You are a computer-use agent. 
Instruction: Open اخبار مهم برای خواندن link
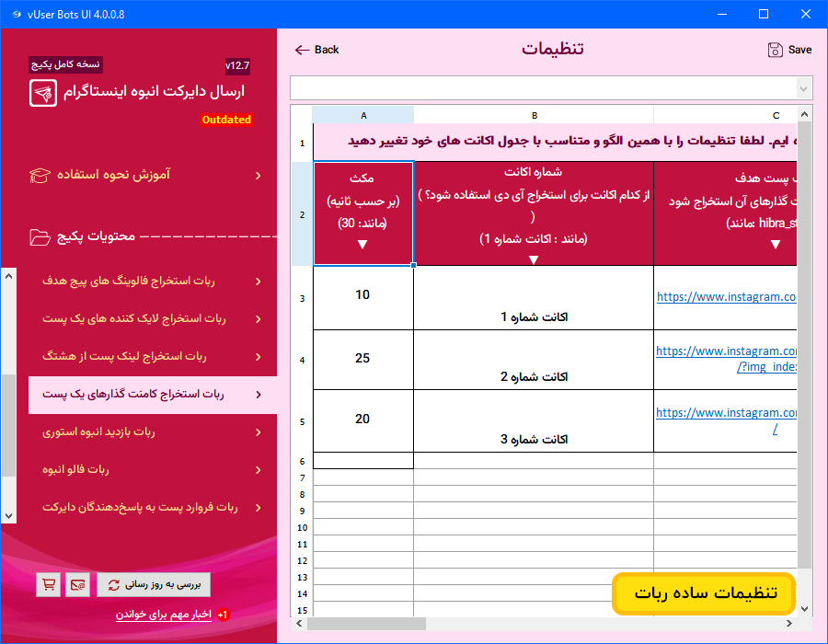click(x=164, y=615)
